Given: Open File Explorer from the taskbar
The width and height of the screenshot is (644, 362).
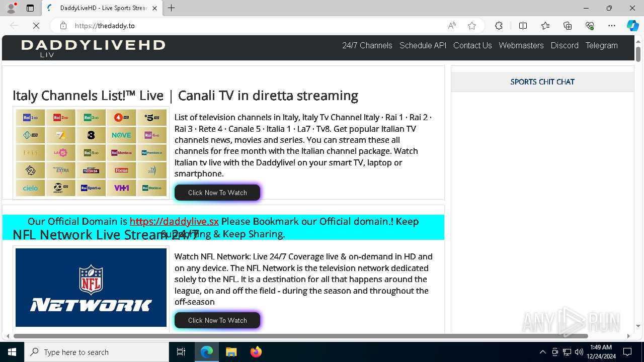Looking at the screenshot, I should (x=231, y=352).
